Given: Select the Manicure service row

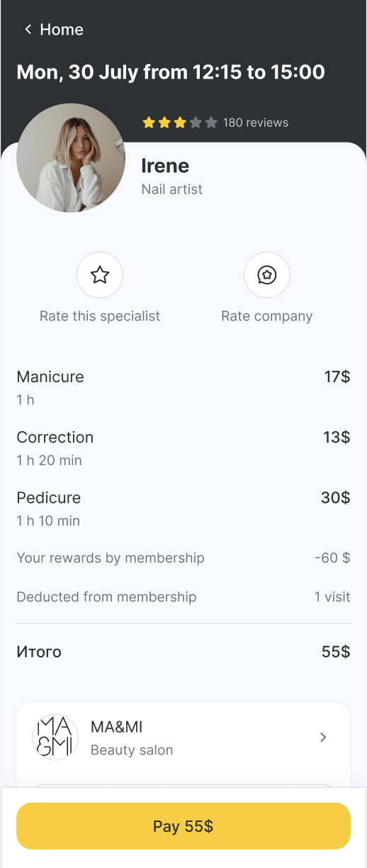Looking at the screenshot, I should tap(183, 387).
